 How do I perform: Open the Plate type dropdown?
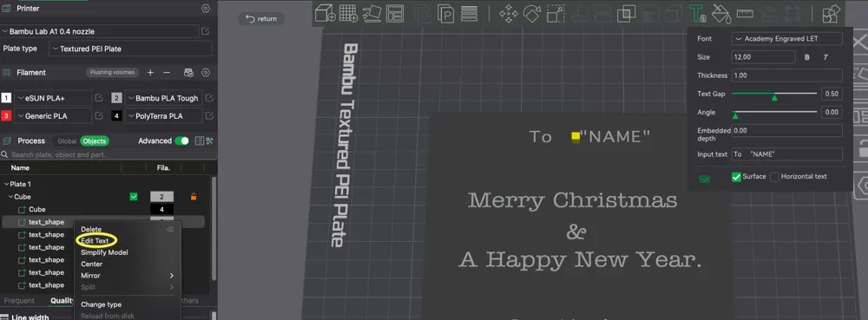click(131, 49)
